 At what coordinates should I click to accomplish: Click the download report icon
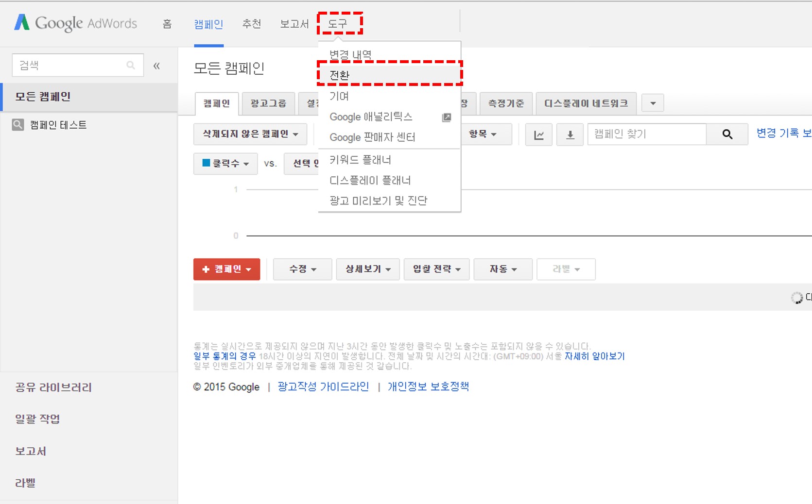pyautogui.click(x=570, y=134)
